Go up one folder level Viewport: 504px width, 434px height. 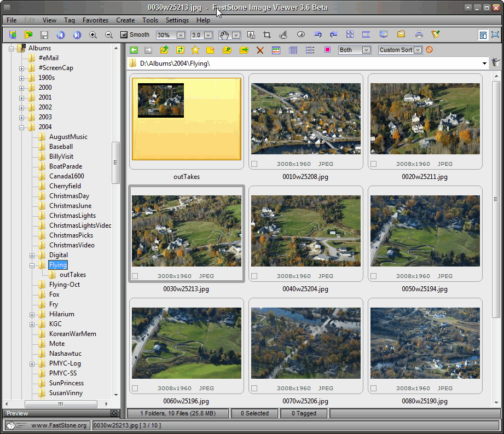point(164,50)
